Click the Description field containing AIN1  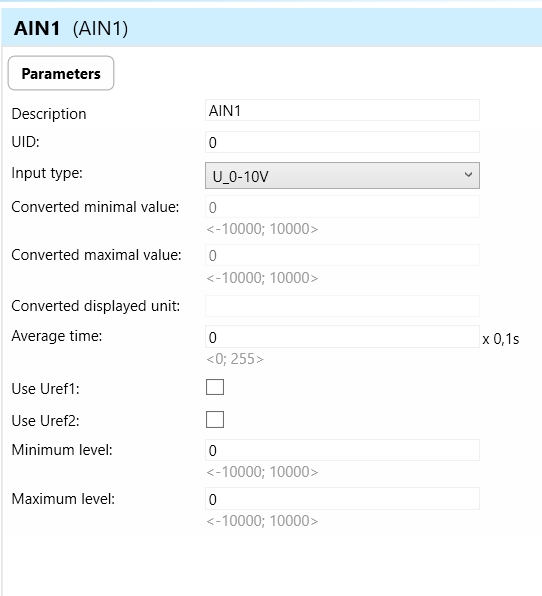(x=342, y=111)
